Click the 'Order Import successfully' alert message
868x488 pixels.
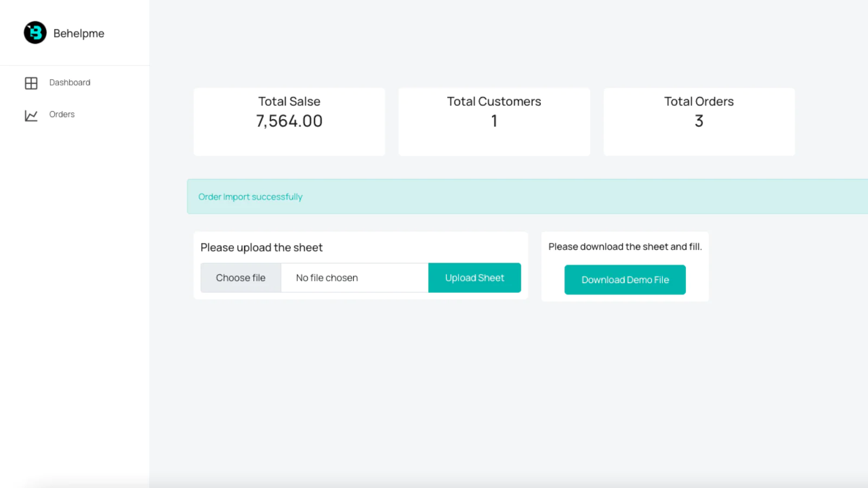(250, 197)
